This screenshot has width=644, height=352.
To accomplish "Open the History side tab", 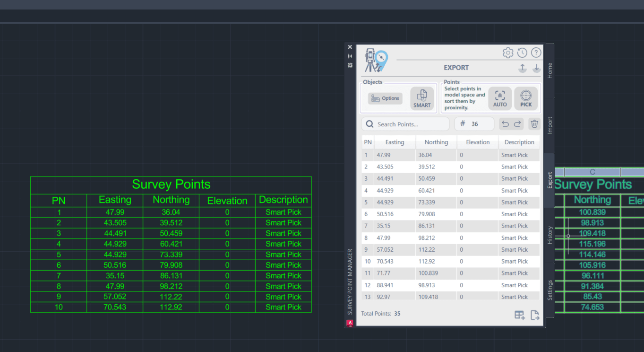I will 550,235.
